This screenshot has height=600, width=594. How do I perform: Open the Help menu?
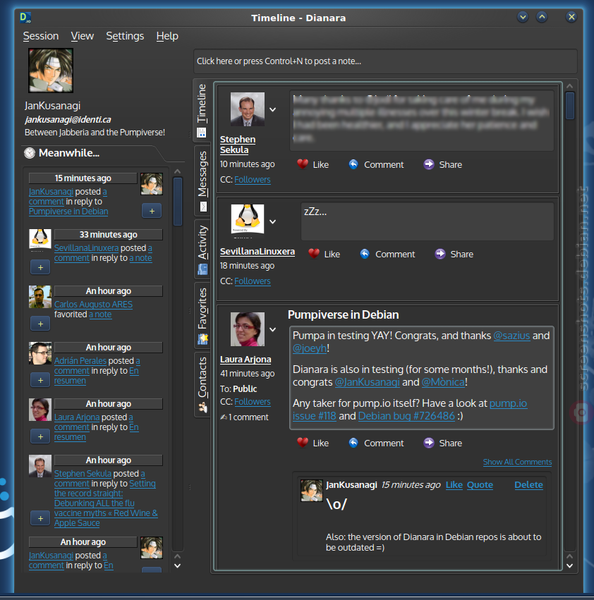(167, 36)
